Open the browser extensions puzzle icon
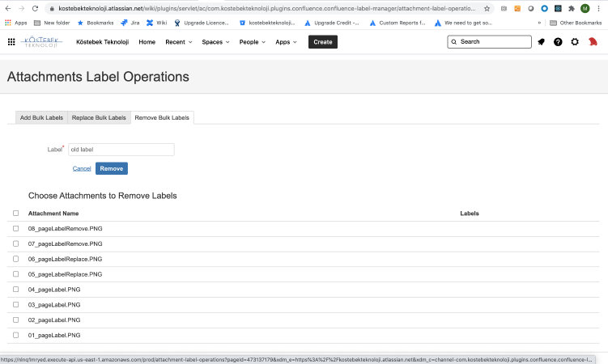608x364 pixels. [571, 8]
